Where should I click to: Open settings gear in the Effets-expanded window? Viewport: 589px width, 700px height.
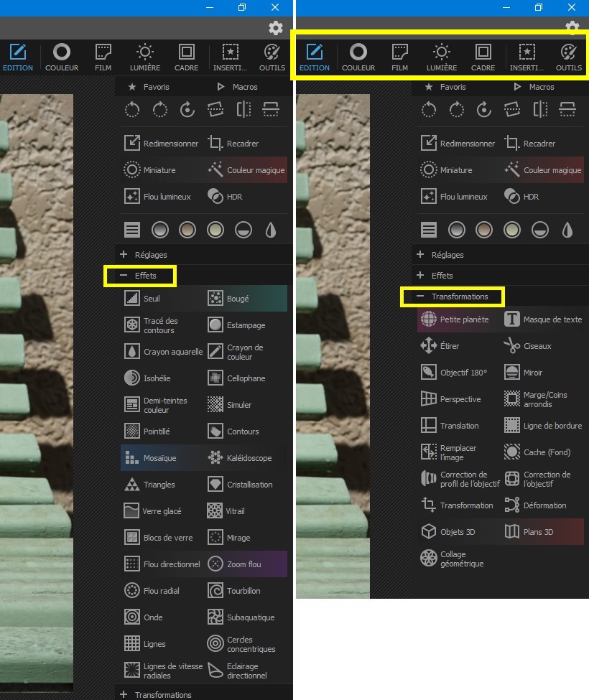pyautogui.click(x=276, y=28)
